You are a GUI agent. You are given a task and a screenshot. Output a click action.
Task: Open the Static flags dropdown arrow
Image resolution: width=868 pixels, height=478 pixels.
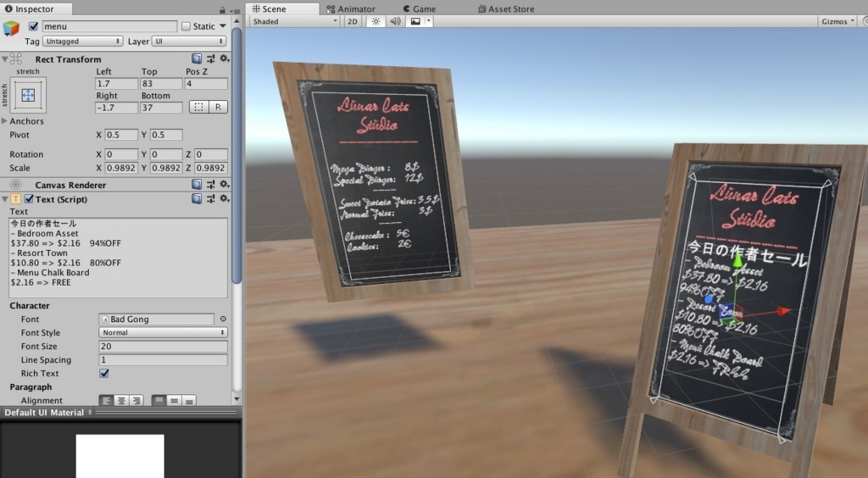223,26
